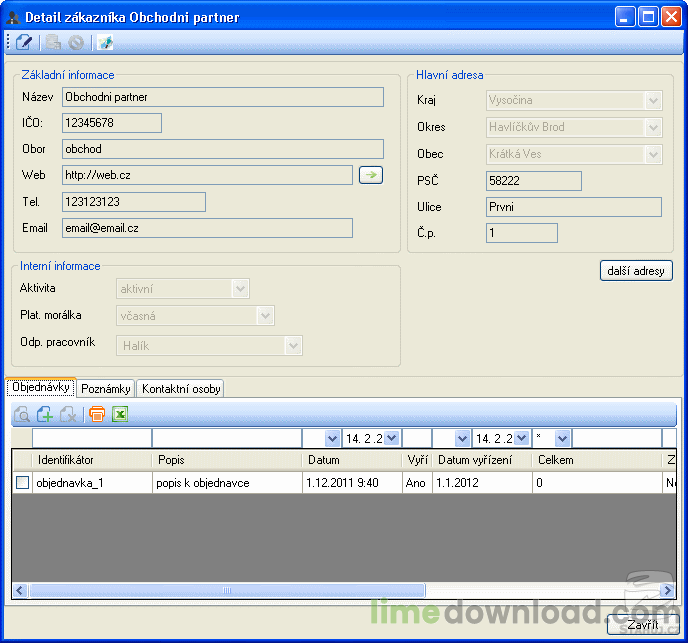Click the další adresy button
This screenshot has height=643, width=688.
[x=636, y=271]
